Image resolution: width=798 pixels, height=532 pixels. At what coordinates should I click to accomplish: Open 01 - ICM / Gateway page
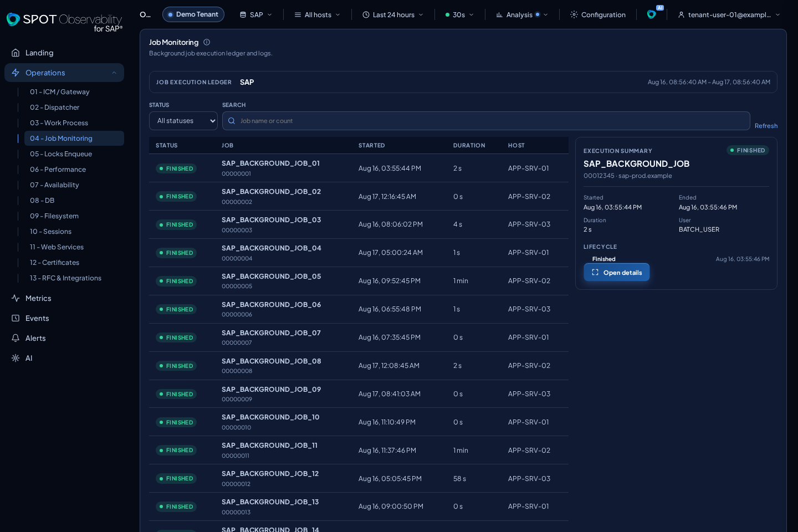(x=74, y=92)
